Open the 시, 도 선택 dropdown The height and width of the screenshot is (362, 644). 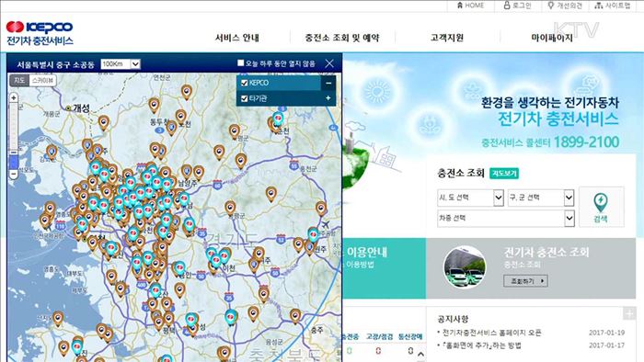click(470, 198)
